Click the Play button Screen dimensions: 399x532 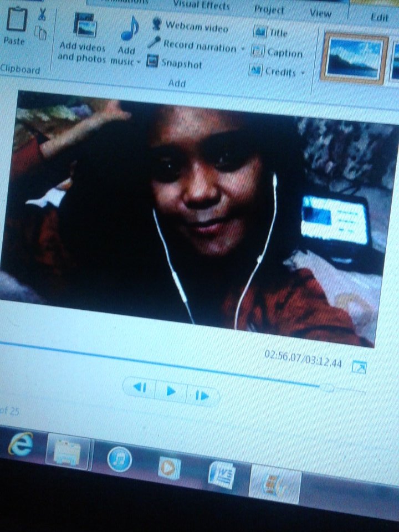171,391
